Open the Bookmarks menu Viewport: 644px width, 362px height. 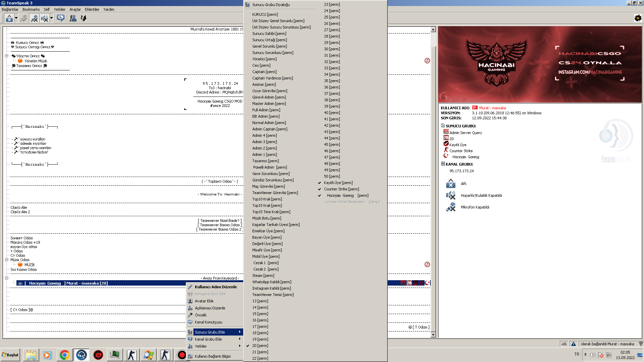(x=31, y=9)
